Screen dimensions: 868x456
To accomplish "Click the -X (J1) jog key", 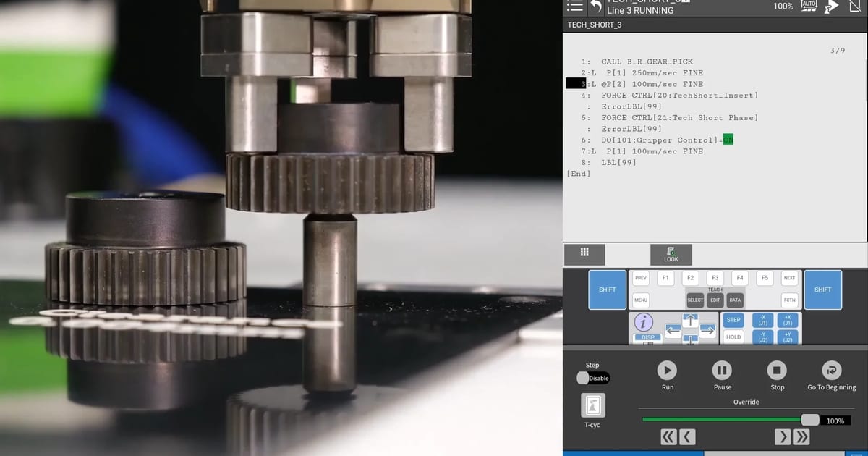I will click(763, 320).
